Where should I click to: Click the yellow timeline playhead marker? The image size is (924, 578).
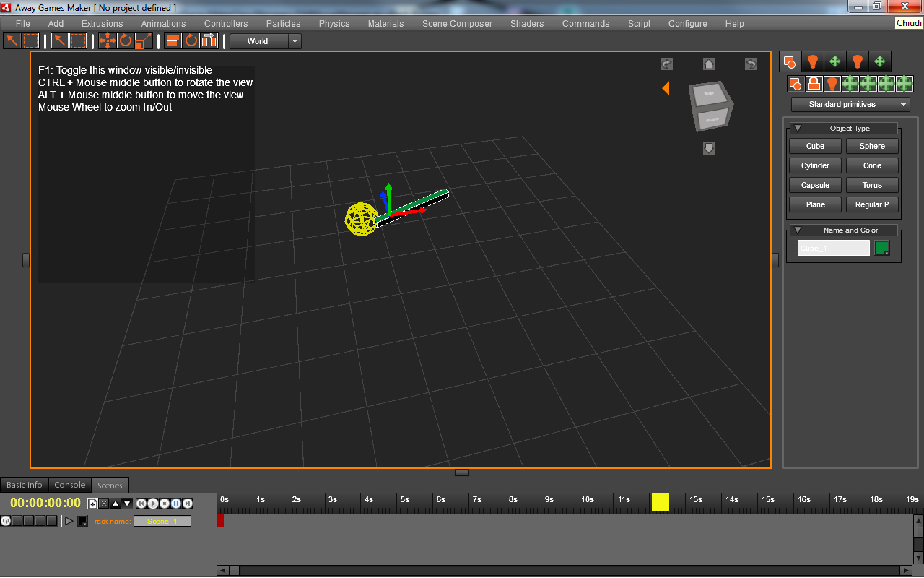pyautogui.click(x=661, y=502)
